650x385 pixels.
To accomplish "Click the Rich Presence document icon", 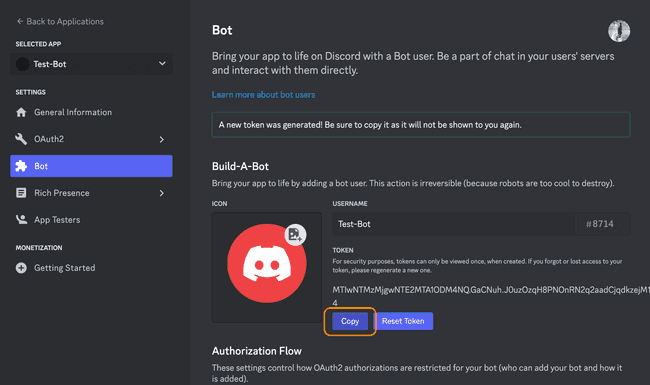I will 21,193.
